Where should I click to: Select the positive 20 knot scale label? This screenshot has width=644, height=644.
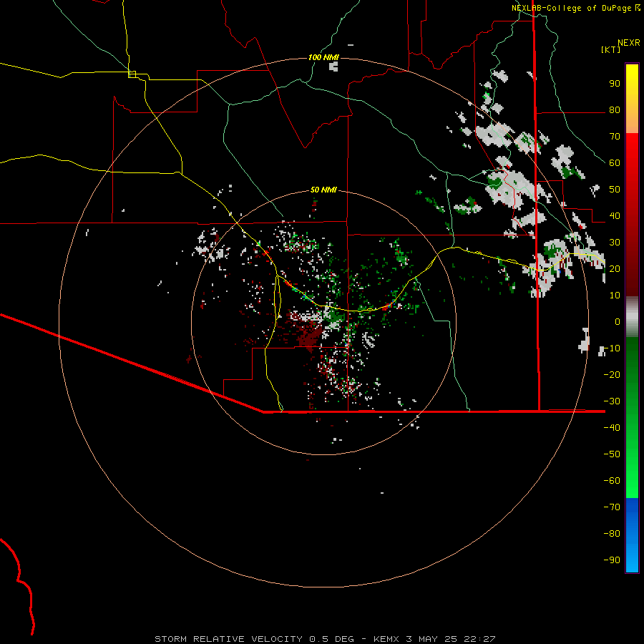615,268
